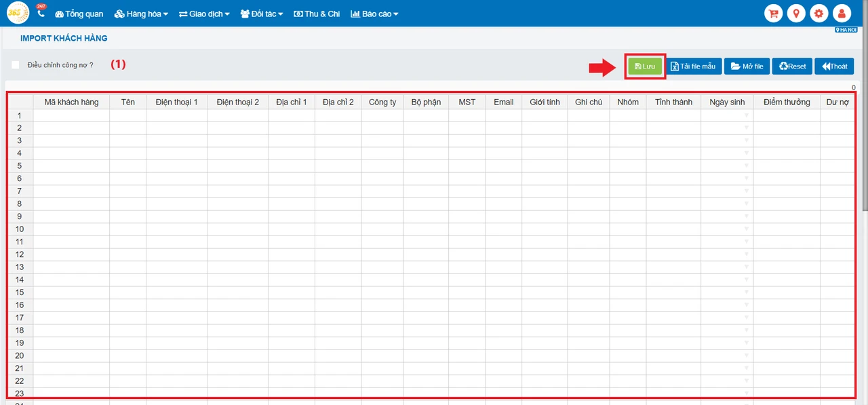Open the shopping cart icon
The height and width of the screenshot is (405, 868).
[x=772, y=14]
